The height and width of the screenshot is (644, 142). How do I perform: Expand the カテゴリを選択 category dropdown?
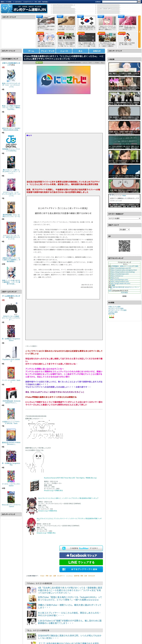[124, 218]
